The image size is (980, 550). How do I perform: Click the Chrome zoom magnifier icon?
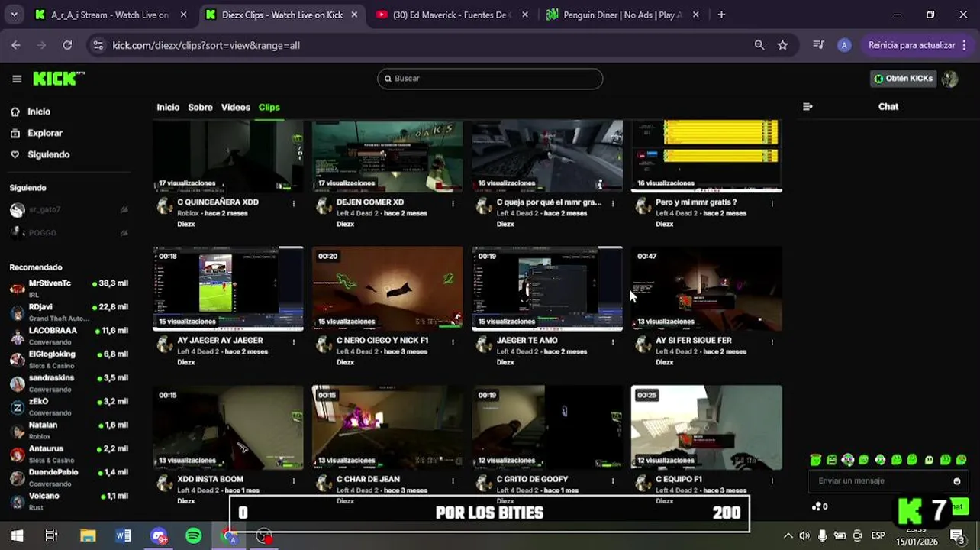(x=759, y=45)
